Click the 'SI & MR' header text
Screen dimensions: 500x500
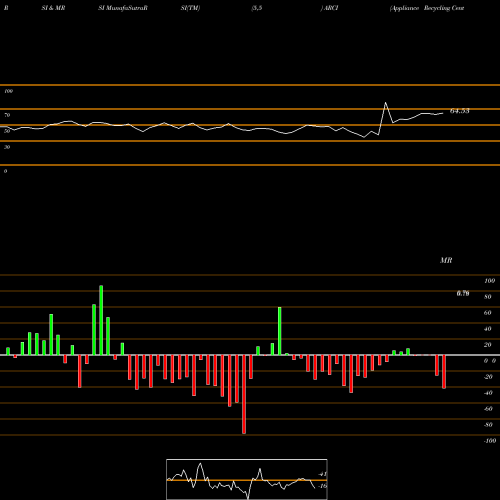[x=53, y=8]
